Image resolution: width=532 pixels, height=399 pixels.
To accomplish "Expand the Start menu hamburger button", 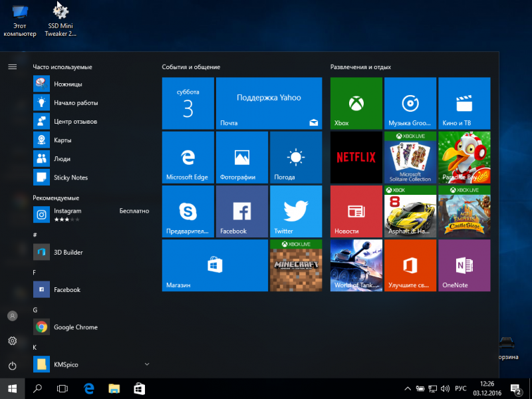I will coord(12,67).
